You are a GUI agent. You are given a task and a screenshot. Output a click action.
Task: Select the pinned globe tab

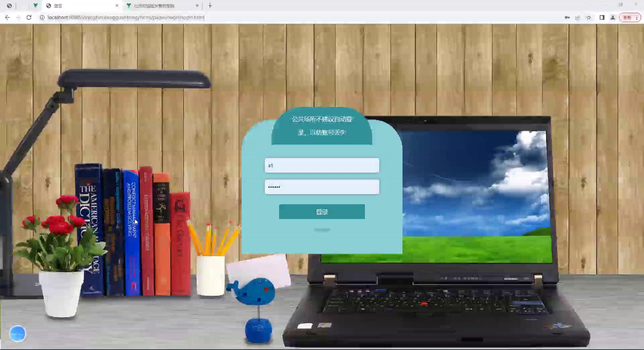click(x=9, y=6)
